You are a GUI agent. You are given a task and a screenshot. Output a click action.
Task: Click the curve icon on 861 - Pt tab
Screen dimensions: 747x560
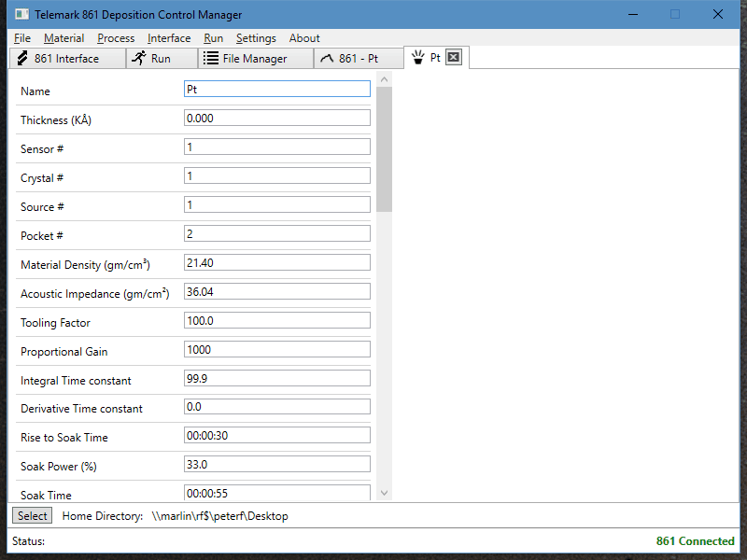327,59
